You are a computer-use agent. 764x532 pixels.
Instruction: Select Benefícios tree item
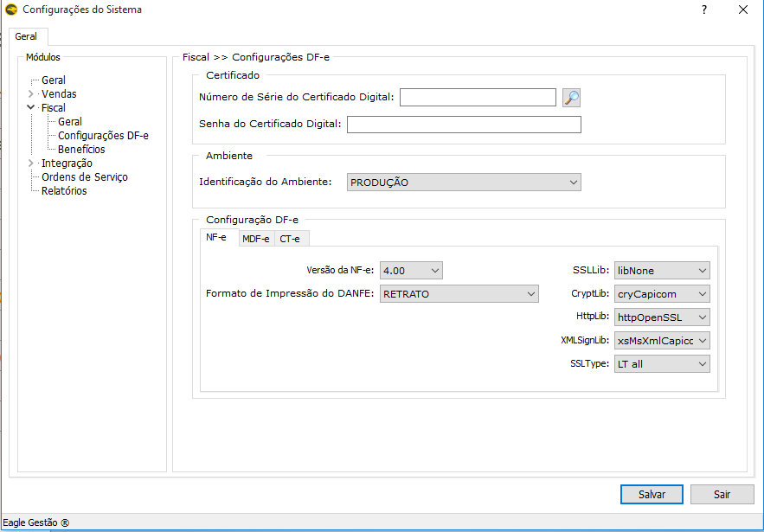[x=81, y=150]
